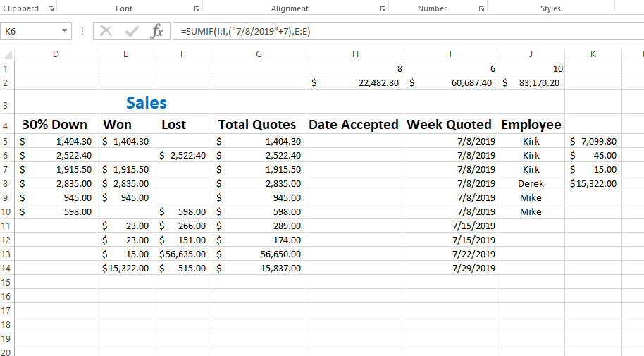Screen dimensions: 644x356
Task: Expand the Name Box dropdown arrow
Action: (x=65, y=31)
